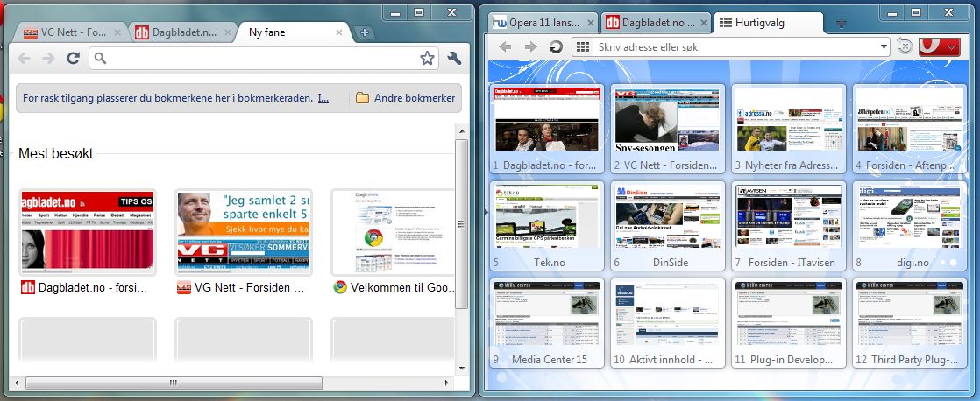Click the Mest besøkt heading
Screen dimensions: 980x401
coord(55,153)
